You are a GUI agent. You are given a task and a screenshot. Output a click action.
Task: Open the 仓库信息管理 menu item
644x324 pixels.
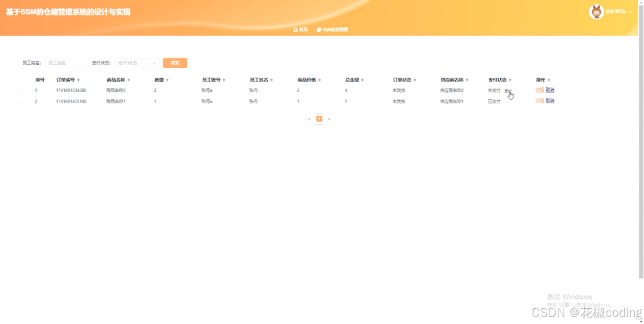[x=332, y=30]
